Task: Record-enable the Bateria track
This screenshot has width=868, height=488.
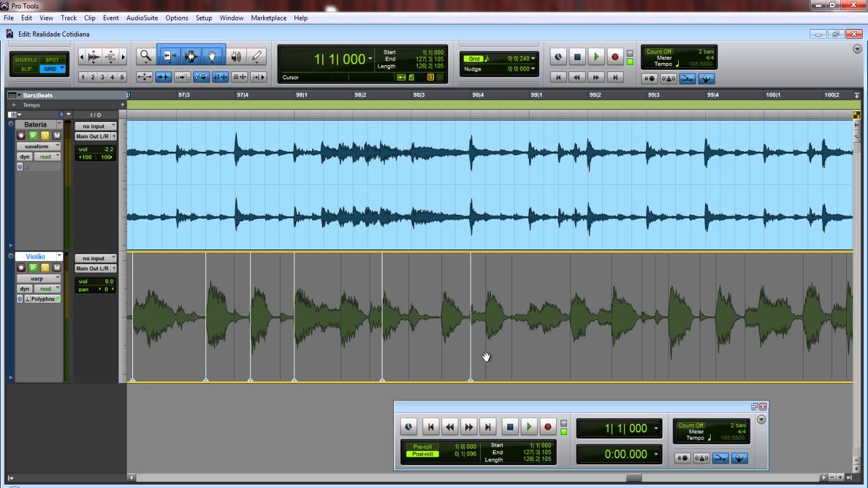Action: [x=21, y=136]
